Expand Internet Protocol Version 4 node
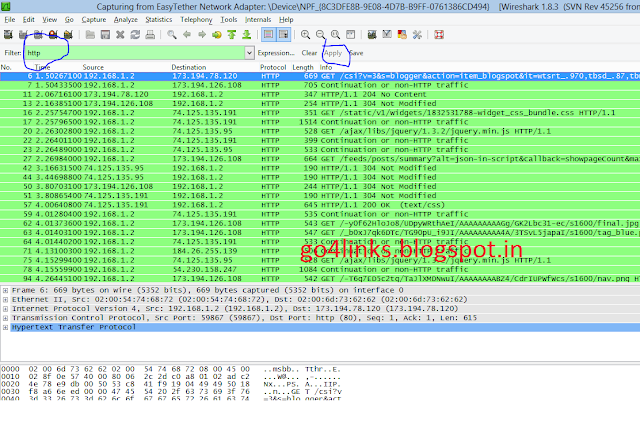Image resolution: width=640 pixels, height=432 pixels. [5, 309]
